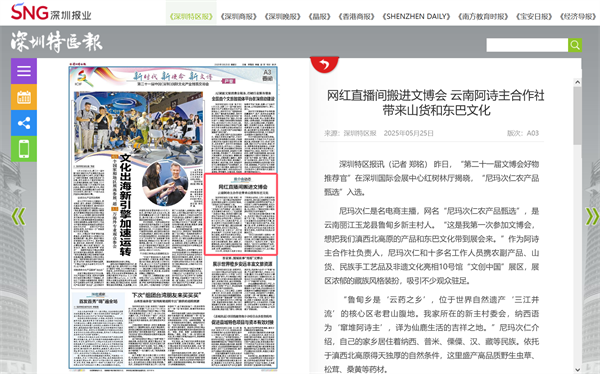Select the 《晶报》 tab
The image size is (600, 374).
coord(319,16)
